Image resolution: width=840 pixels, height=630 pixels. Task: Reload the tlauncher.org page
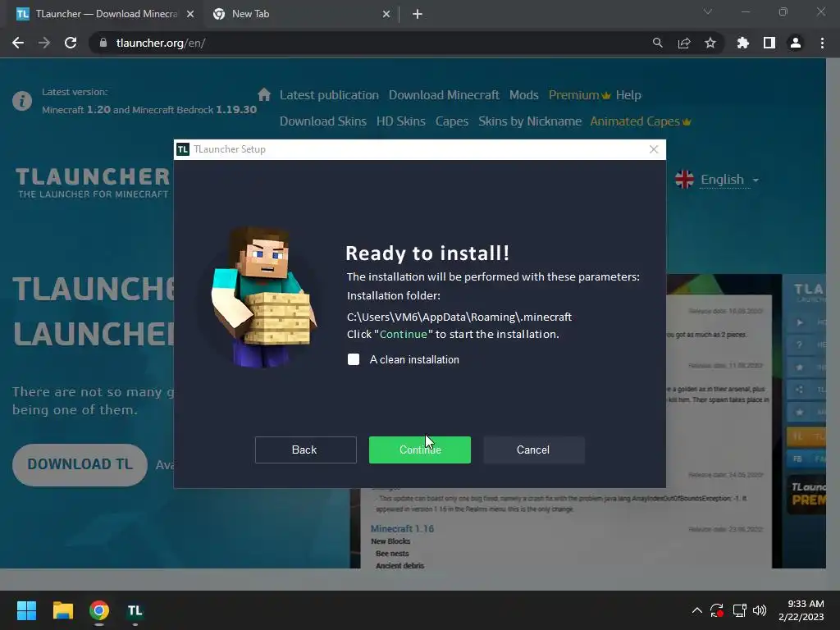71,43
